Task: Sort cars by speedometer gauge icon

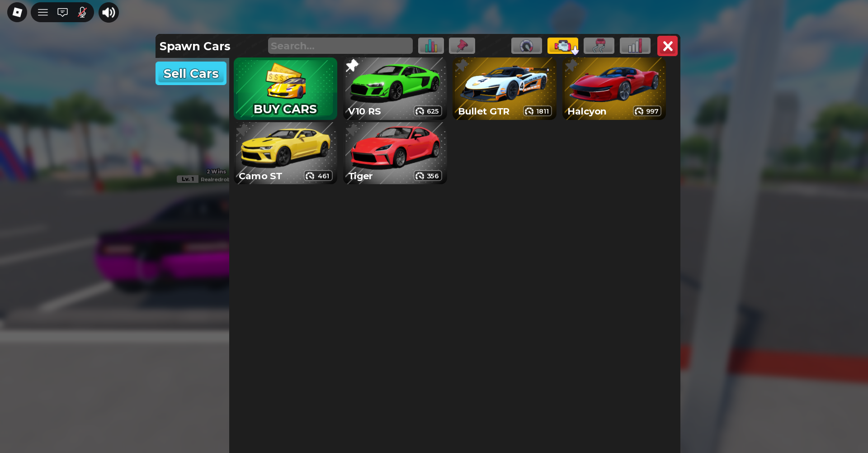Action: coord(527,46)
